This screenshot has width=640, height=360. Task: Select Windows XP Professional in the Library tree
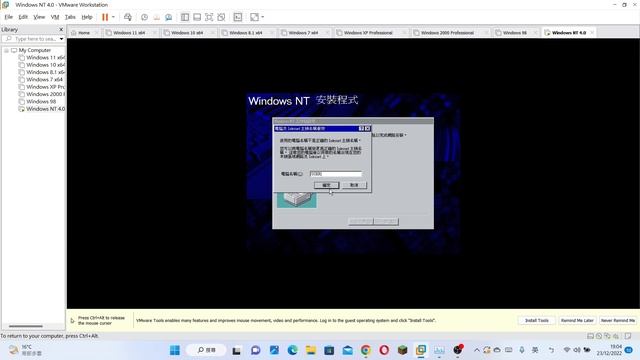click(41, 87)
